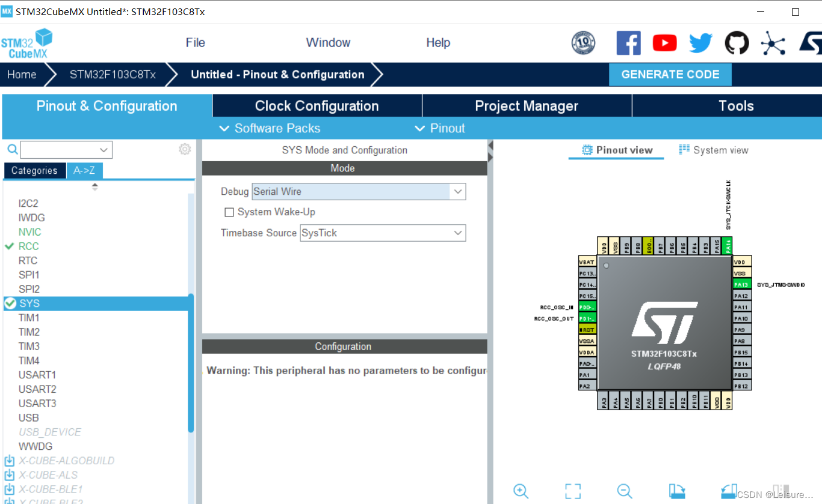
Task: Open the YouTube icon link
Action: click(664, 43)
